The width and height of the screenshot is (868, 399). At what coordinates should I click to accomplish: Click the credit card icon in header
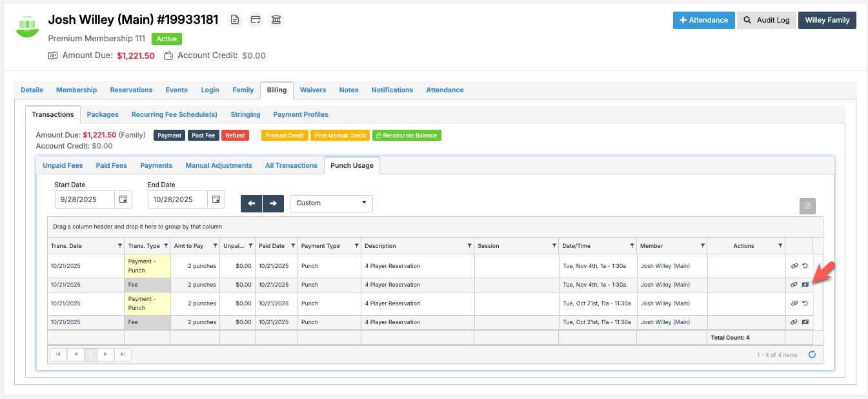256,20
